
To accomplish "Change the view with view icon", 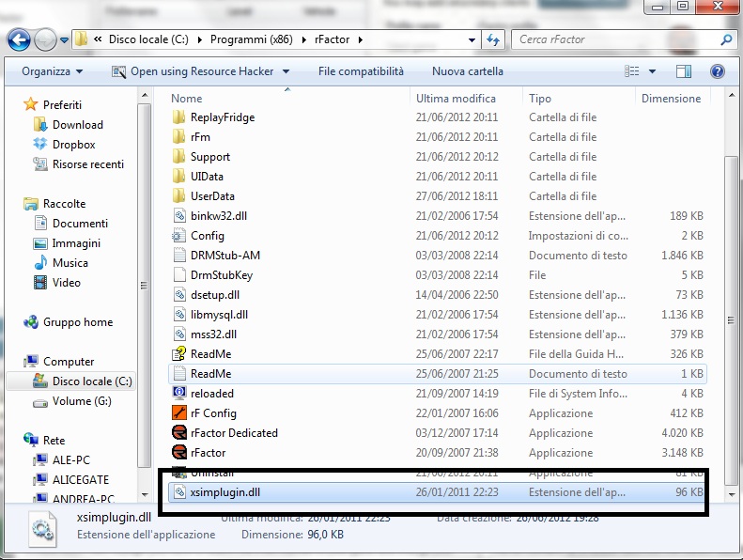I will coord(631,71).
